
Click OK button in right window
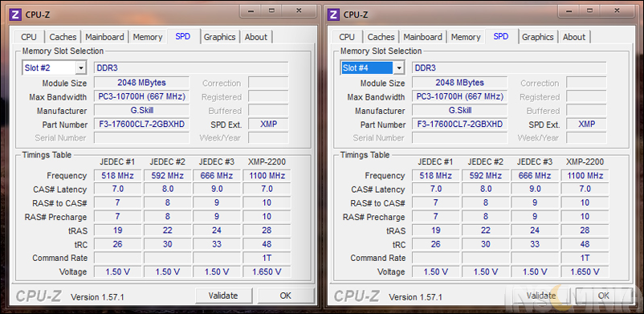tap(603, 296)
